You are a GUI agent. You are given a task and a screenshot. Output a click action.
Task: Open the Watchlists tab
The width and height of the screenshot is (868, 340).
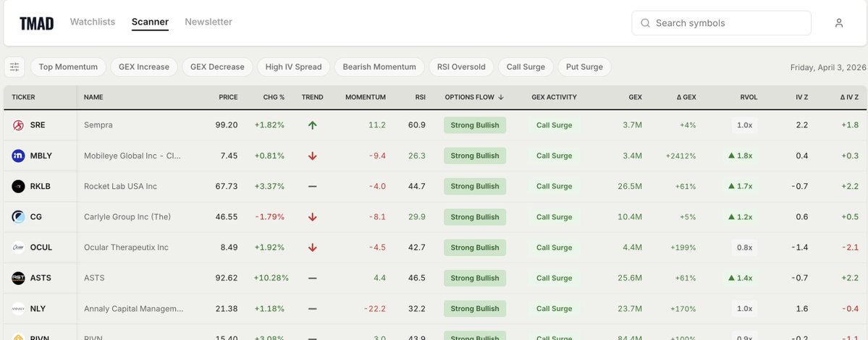(93, 22)
